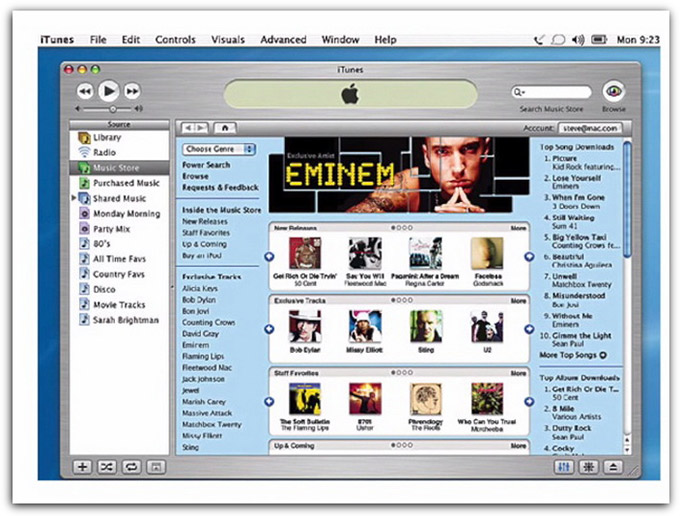Open the Country Favs playlist
Viewport: 680px width, 516px height.
point(119,274)
